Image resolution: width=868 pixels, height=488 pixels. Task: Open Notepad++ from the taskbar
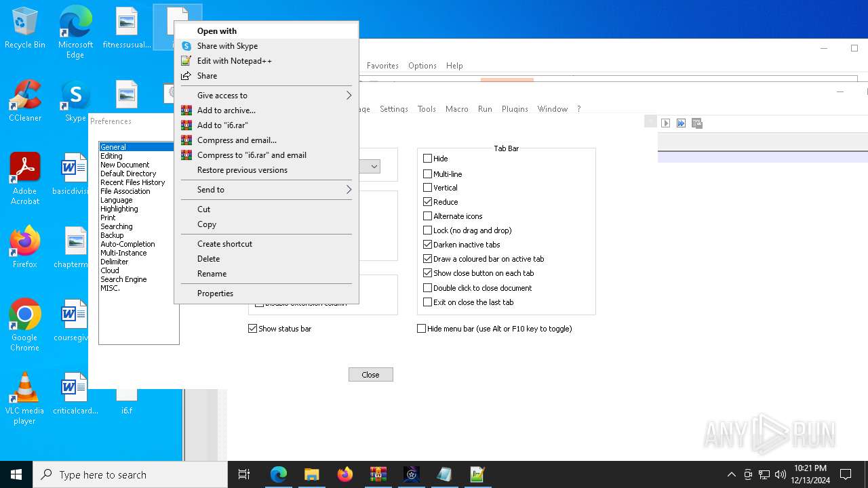tap(477, 474)
